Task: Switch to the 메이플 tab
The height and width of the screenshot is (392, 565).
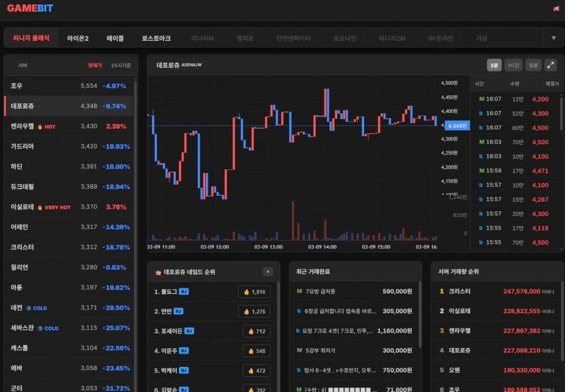Action: (116, 38)
